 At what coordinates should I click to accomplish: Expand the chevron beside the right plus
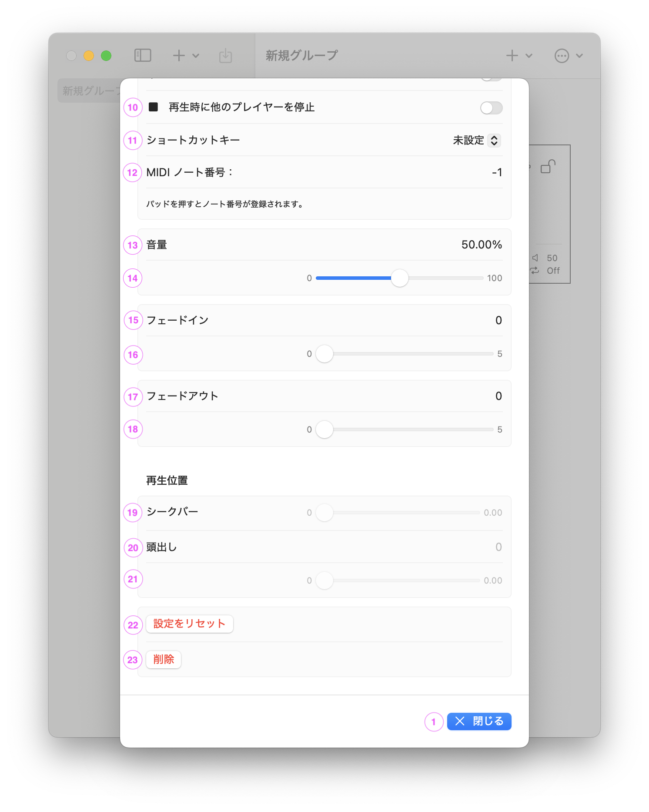pyautogui.click(x=529, y=56)
